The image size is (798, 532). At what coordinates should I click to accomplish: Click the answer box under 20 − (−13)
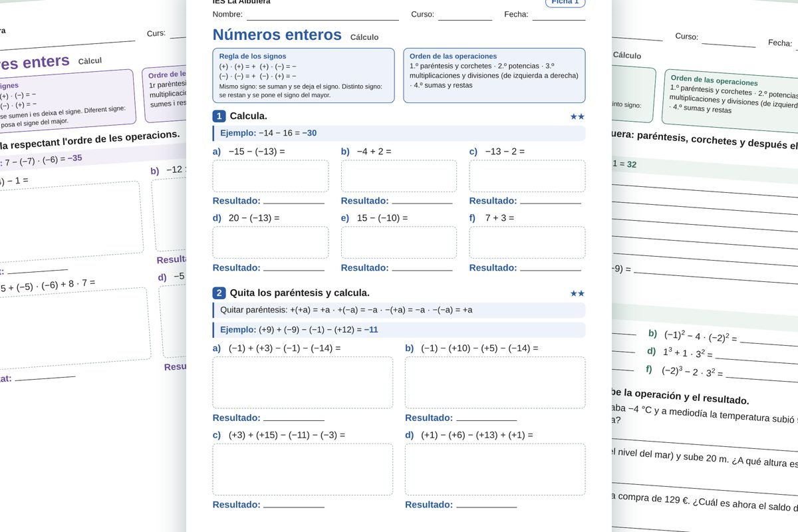point(271,243)
